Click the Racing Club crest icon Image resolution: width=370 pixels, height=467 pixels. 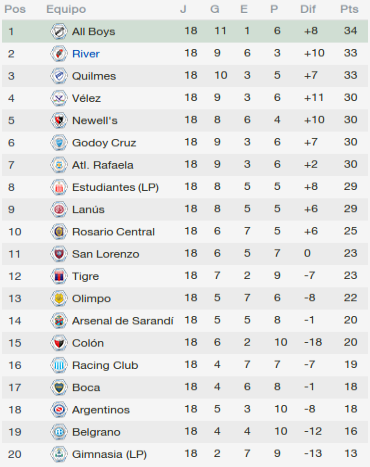(59, 365)
